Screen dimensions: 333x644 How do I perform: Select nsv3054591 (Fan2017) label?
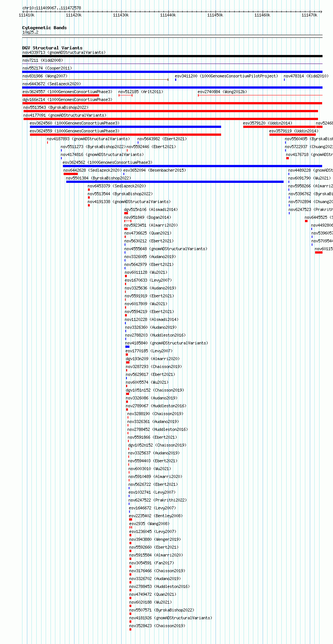tap(152, 563)
